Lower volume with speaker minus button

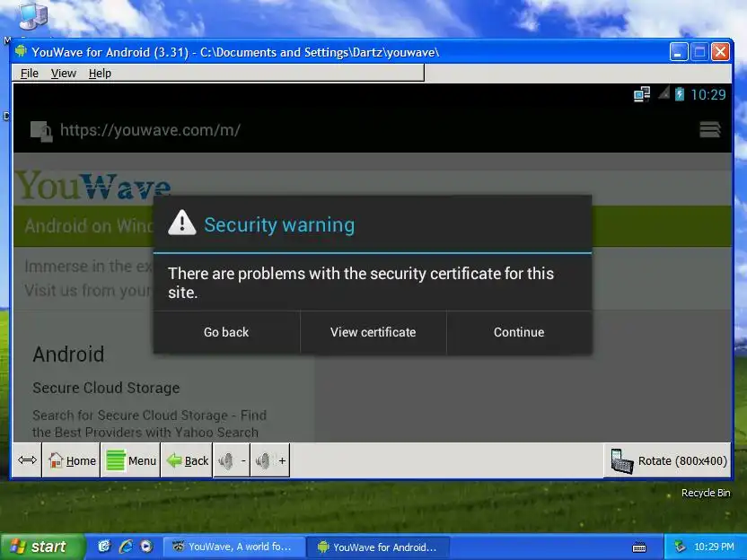(232, 460)
